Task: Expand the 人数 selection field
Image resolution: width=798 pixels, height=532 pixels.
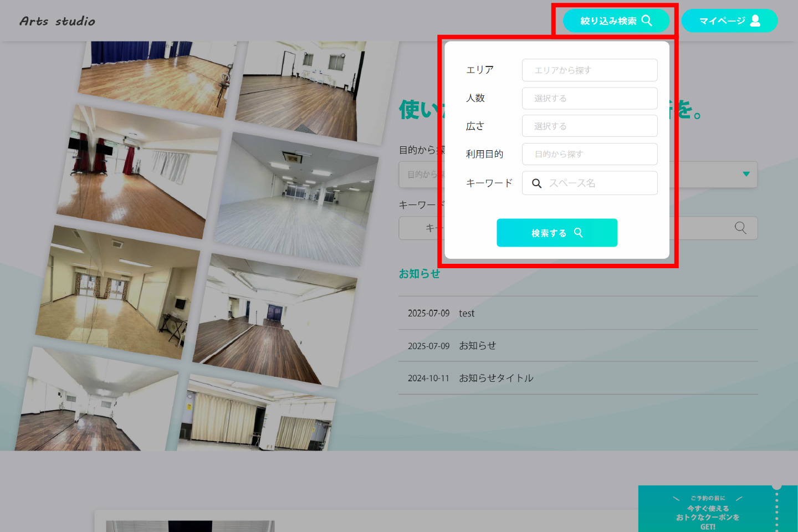Action: (x=589, y=99)
